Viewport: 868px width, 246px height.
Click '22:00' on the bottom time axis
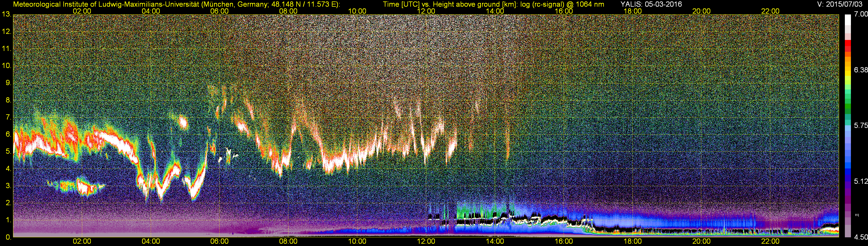pyautogui.click(x=770, y=242)
